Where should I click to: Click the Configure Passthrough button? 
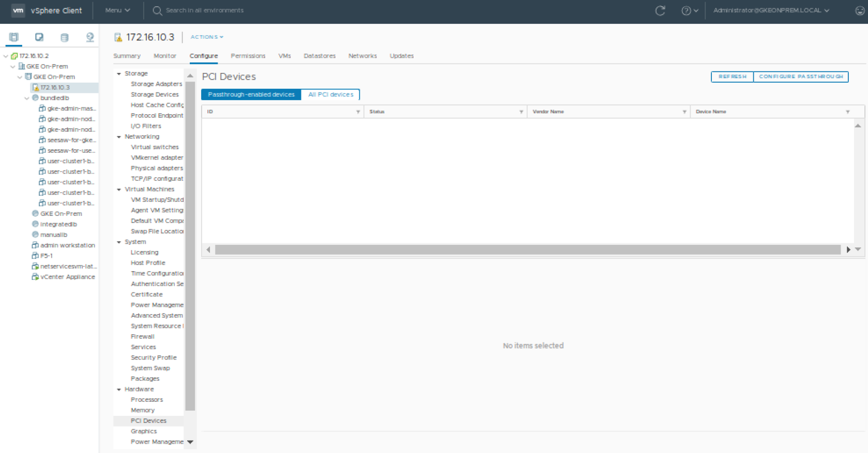(x=800, y=76)
